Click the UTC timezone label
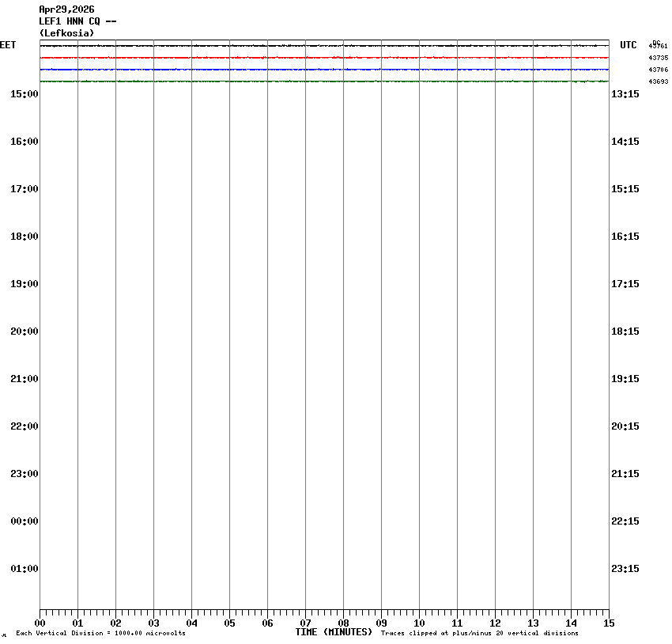Image resolution: width=672 pixels, height=644 pixels. (628, 46)
